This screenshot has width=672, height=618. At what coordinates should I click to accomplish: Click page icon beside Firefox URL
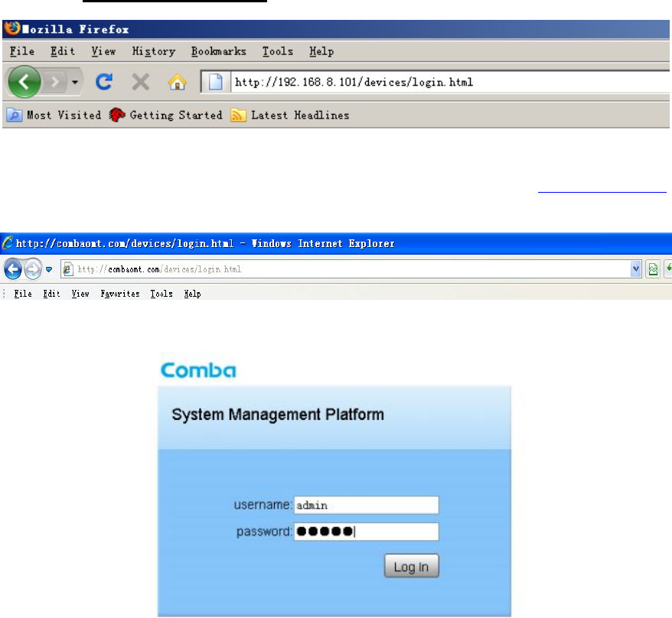pyautogui.click(x=216, y=82)
